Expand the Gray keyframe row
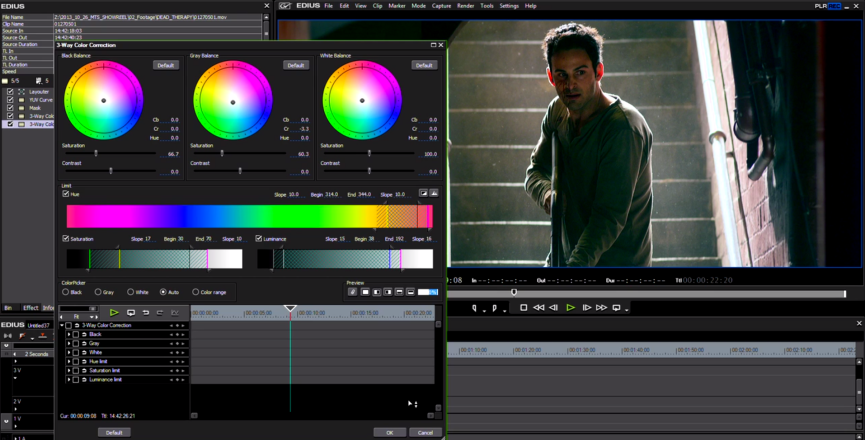This screenshot has height=440, width=865. pos(69,344)
